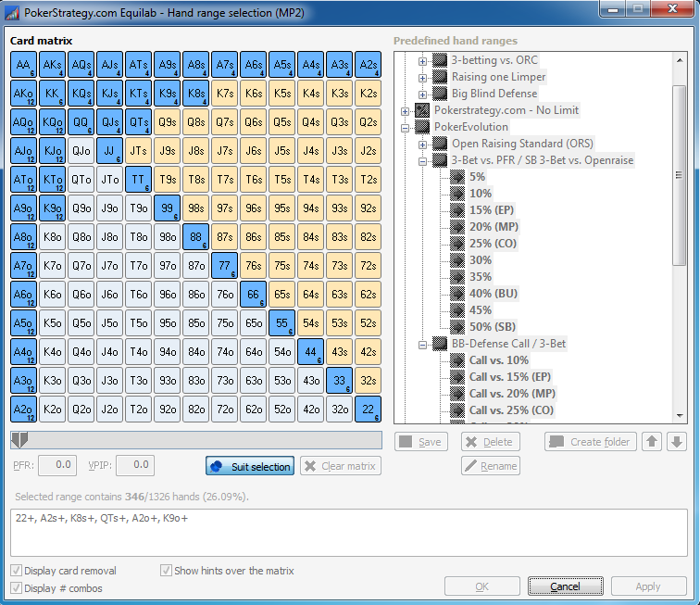The height and width of the screenshot is (605, 700).
Task: Select the 72o hand cell
Action: [x=225, y=409]
